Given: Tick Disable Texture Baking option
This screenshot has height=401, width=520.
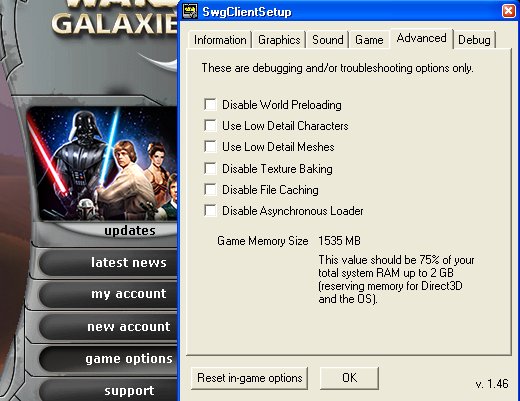Looking at the screenshot, I should tap(210, 169).
